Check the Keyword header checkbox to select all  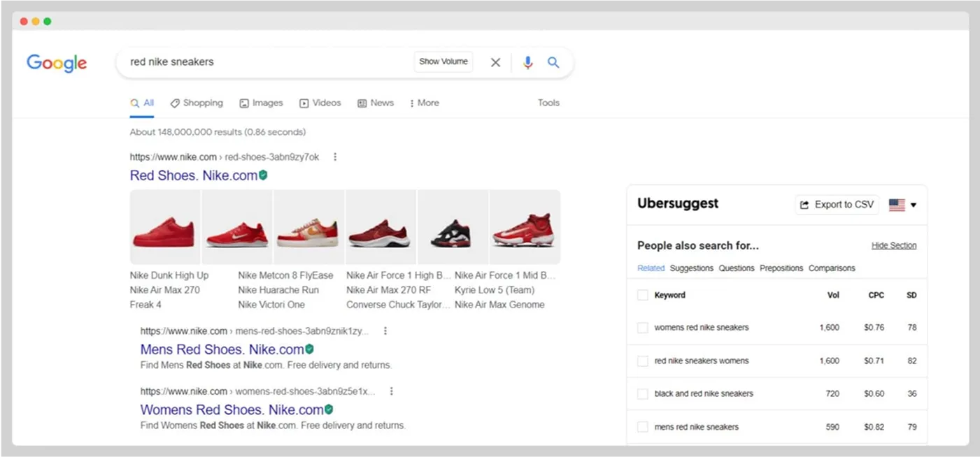643,294
